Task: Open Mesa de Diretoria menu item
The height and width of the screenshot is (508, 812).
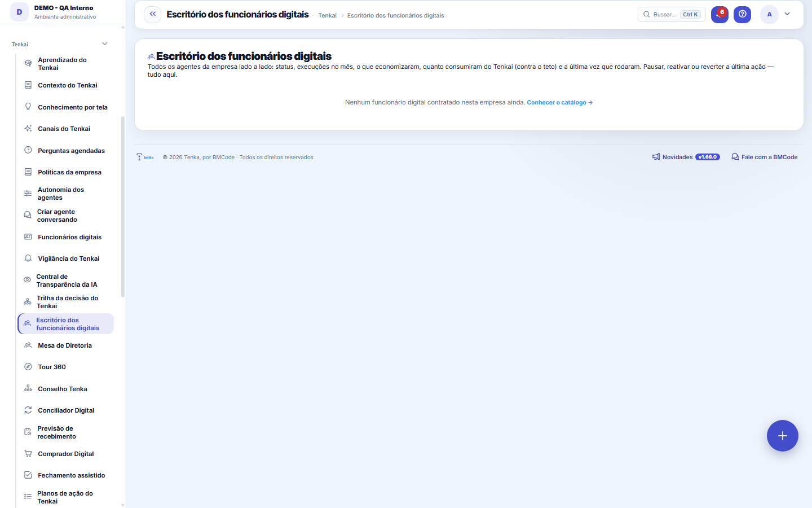Action: pos(65,345)
